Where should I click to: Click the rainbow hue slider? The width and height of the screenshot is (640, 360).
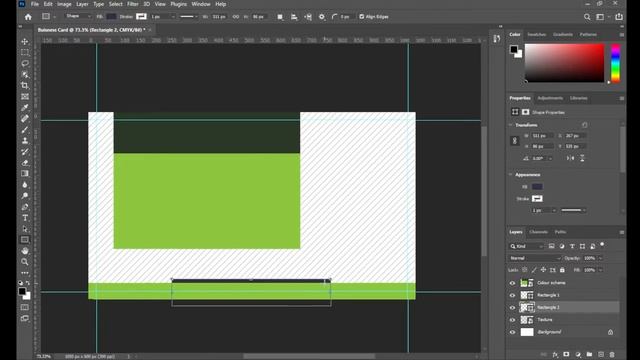pyautogui.click(x=616, y=64)
